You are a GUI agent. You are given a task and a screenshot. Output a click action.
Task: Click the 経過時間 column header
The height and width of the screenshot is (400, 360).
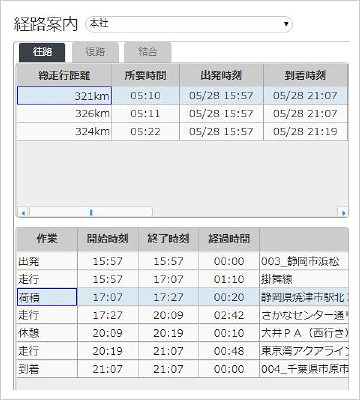point(229,239)
